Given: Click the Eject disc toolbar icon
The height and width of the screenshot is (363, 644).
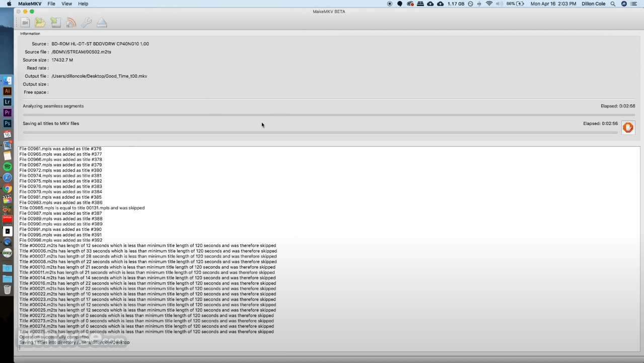Looking at the screenshot, I should [x=102, y=23].
